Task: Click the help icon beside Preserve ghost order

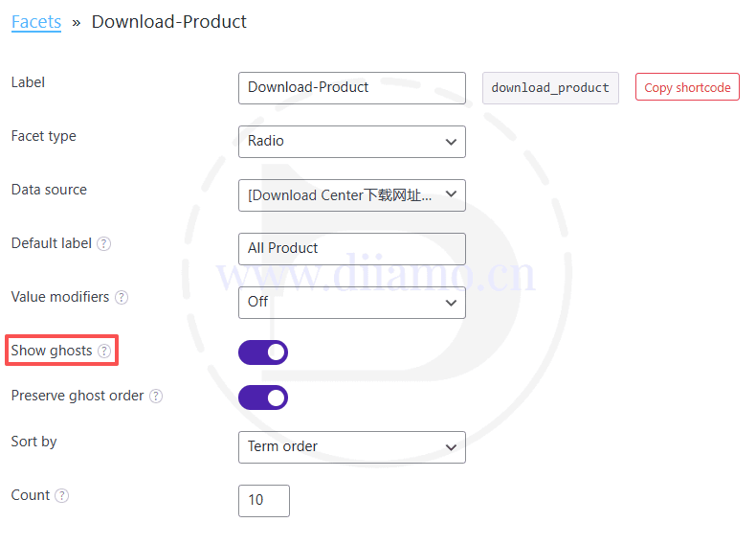Action: point(156,397)
